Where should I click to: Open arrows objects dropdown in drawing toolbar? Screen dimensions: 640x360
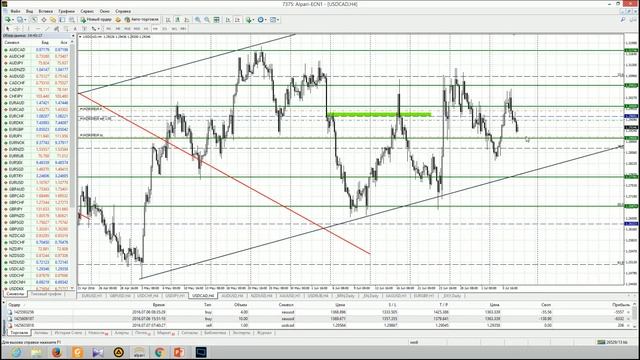(x=98, y=29)
